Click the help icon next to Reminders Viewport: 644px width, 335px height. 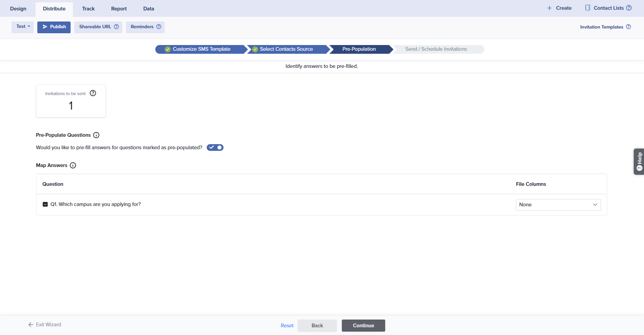click(x=159, y=27)
